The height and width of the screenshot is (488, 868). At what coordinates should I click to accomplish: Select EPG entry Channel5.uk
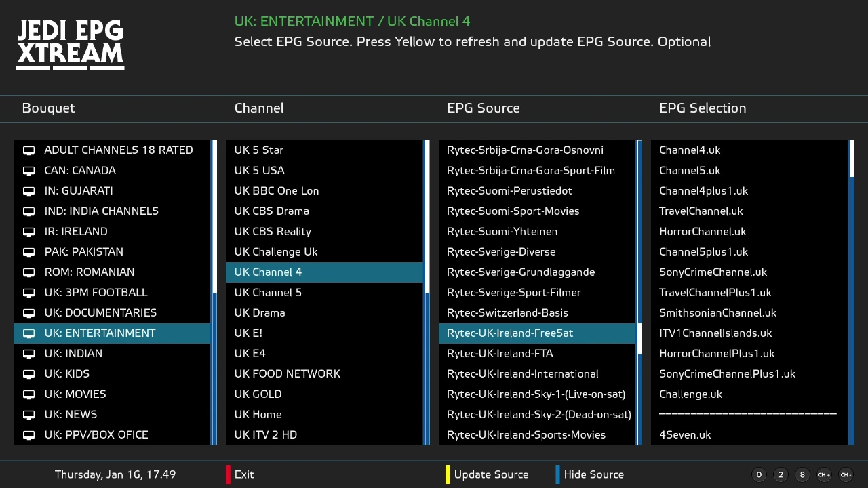click(749, 171)
